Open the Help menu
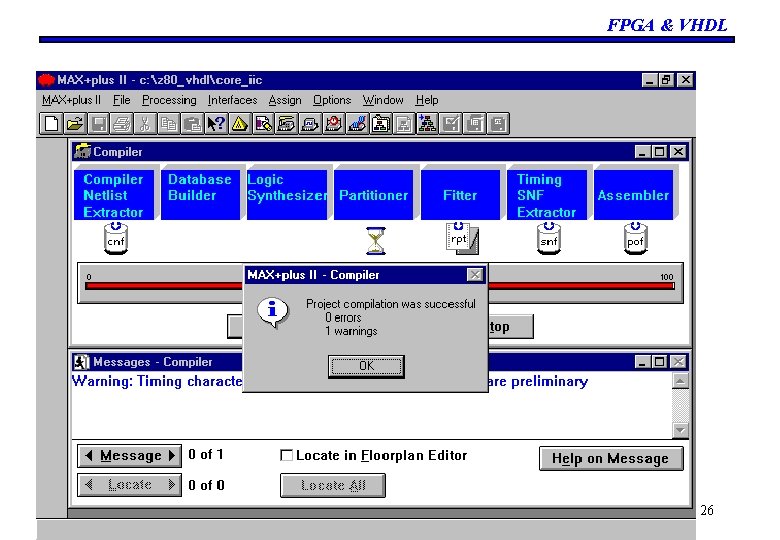The image size is (780, 540). (427, 100)
